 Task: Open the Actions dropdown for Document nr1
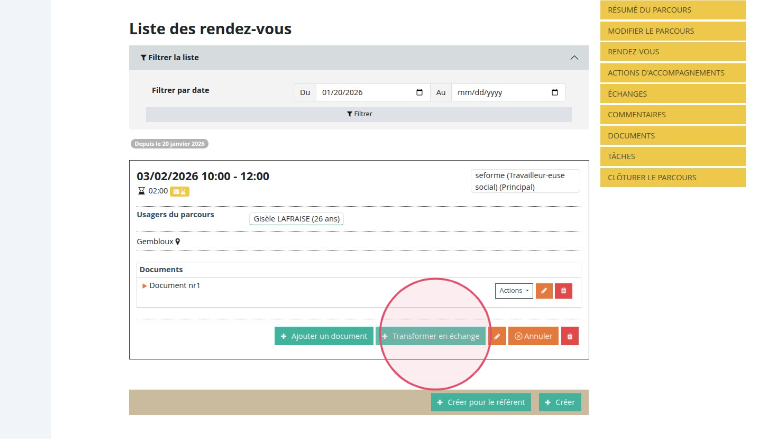click(x=514, y=291)
